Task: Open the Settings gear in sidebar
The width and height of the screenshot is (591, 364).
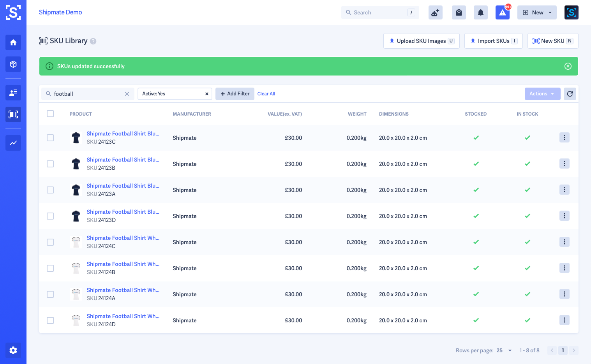Action: point(13,350)
